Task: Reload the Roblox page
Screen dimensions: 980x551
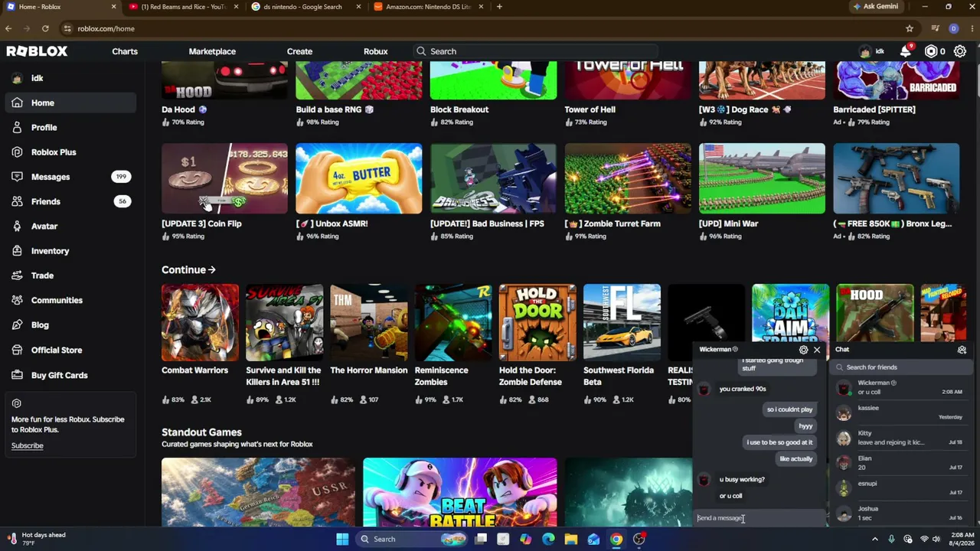Action: click(45, 28)
